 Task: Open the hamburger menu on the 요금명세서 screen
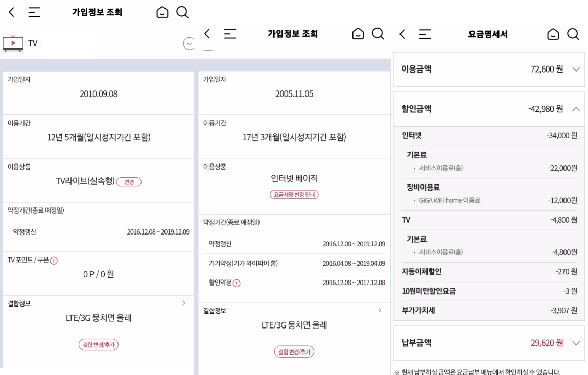tap(425, 34)
